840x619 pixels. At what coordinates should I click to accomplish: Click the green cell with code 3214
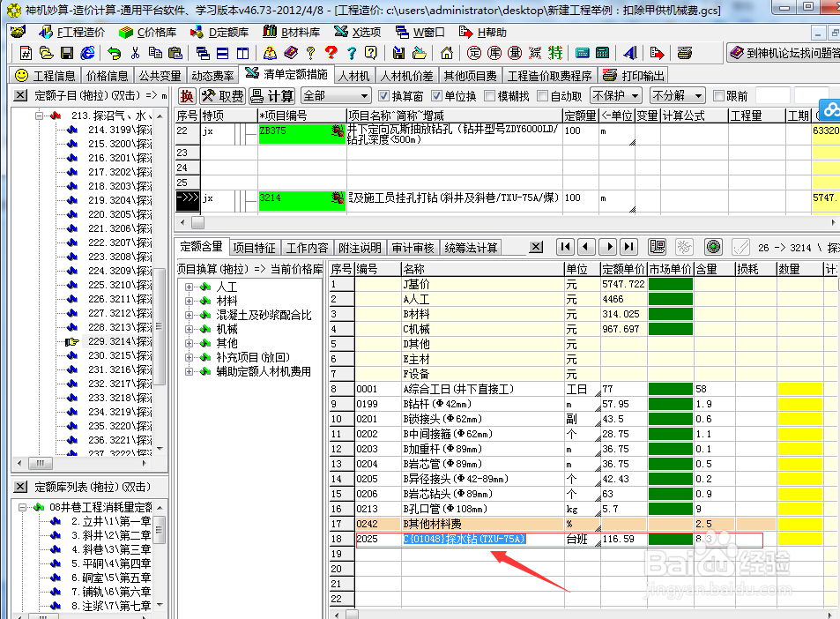point(301,200)
